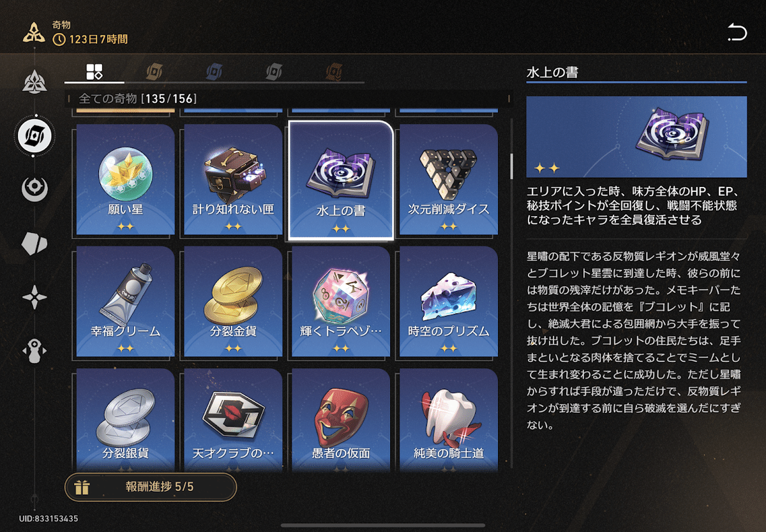The image size is (766, 532).
Task: Select the 願い星 curio card
Action: (x=125, y=180)
